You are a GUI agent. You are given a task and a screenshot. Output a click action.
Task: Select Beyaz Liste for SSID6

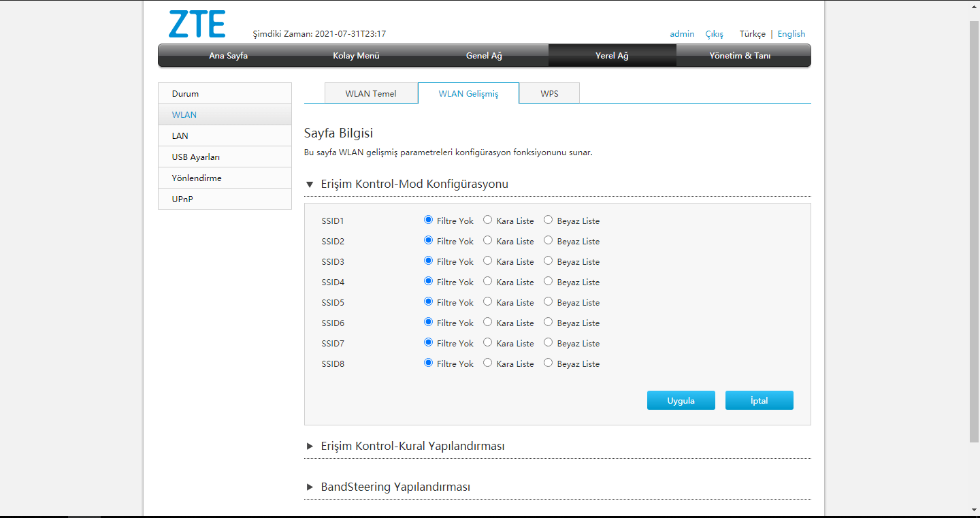coord(548,322)
